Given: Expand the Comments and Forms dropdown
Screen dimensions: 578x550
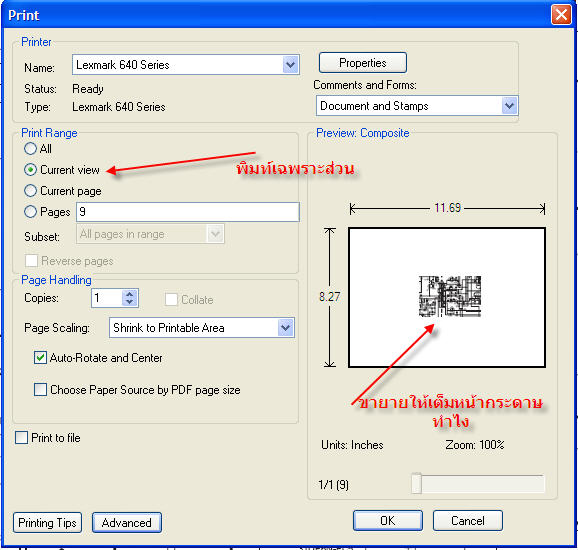Looking at the screenshot, I should pyautogui.click(x=509, y=106).
